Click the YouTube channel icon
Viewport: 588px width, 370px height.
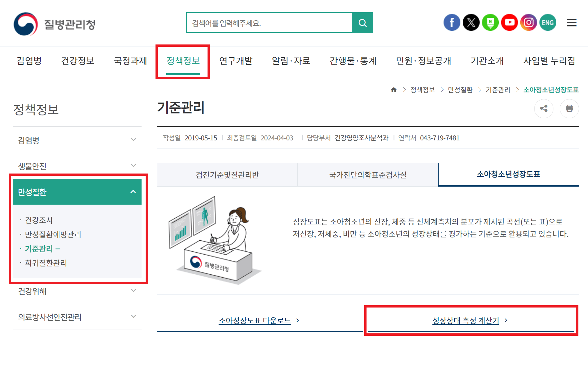point(509,22)
